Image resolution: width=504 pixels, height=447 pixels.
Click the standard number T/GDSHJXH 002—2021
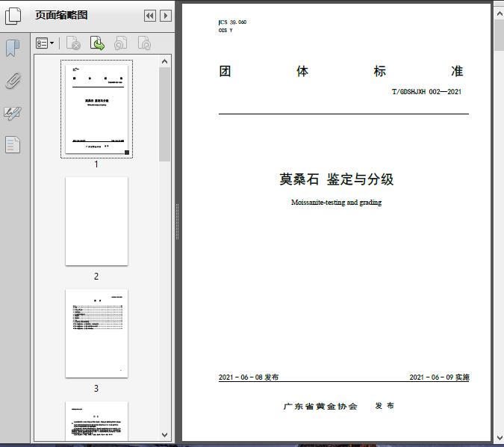(x=426, y=92)
